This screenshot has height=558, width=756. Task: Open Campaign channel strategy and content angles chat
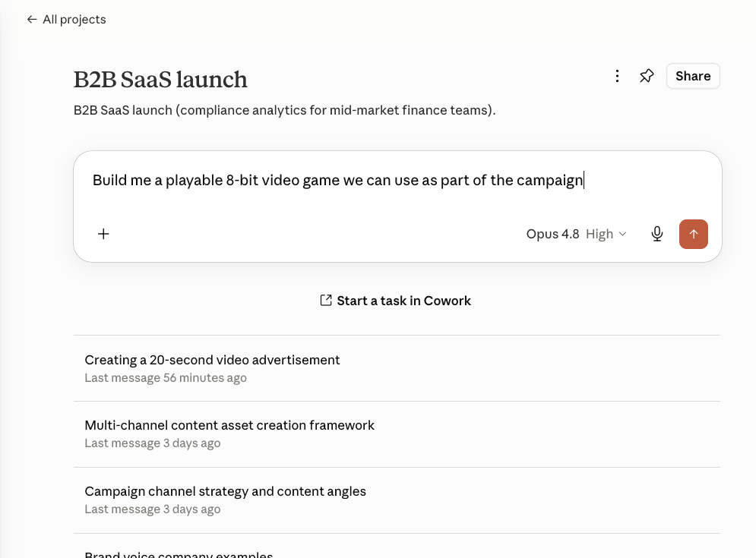(x=397, y=500)
